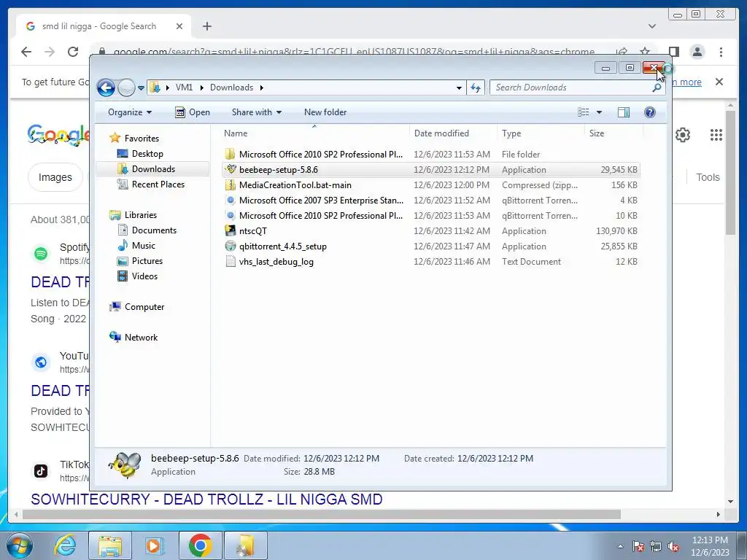The image size is (747, 560).
Task: Select Downloads under Favorites
Action: (x=153, y=169)
